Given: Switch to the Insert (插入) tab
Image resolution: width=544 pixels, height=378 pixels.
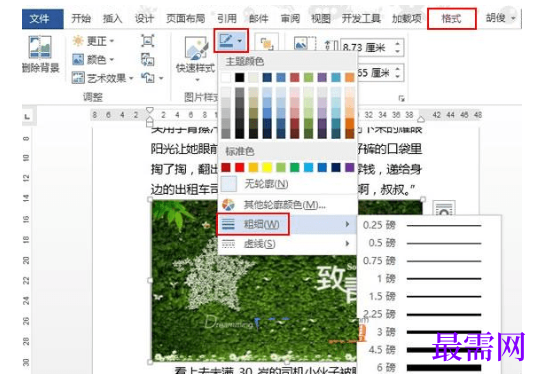Looking at the screenshot, I should (x=112, y=18).
